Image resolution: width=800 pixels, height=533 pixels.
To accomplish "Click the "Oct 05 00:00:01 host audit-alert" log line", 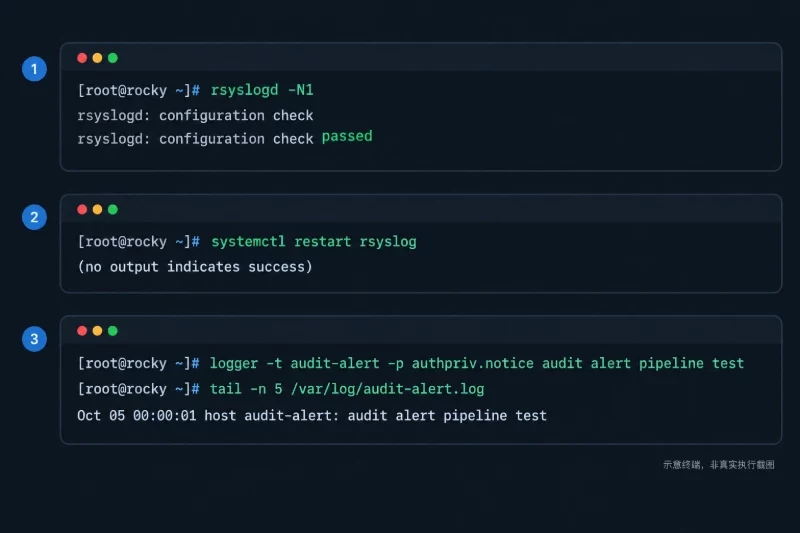I will coord(312,416).
